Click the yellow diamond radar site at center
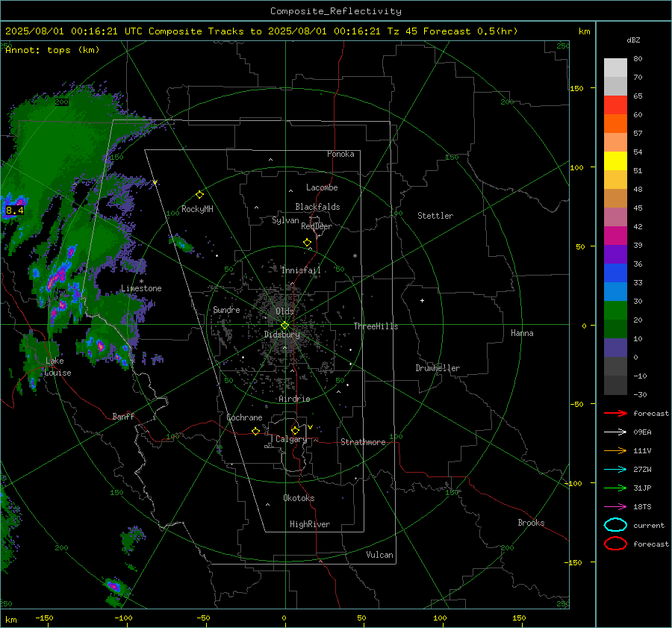The height and width of the screenshot is (628, 672). click(284, 326)
